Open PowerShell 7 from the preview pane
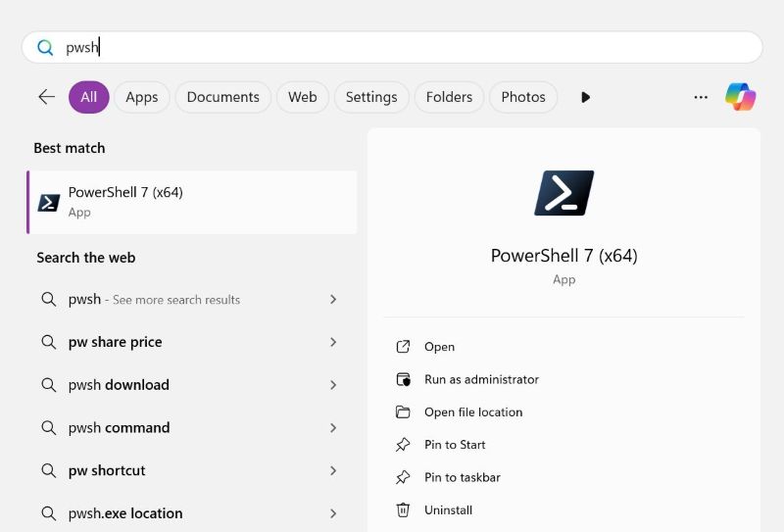 pyautogui.click(x=439, y=347)
